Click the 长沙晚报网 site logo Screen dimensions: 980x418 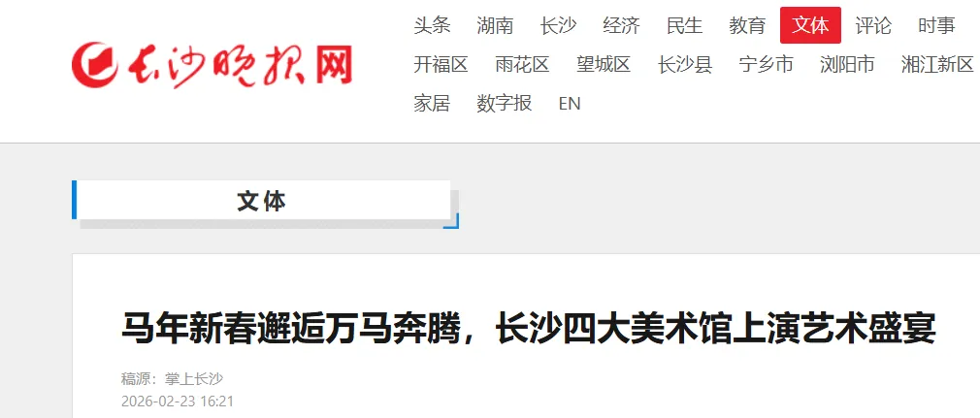click(212, 66)
